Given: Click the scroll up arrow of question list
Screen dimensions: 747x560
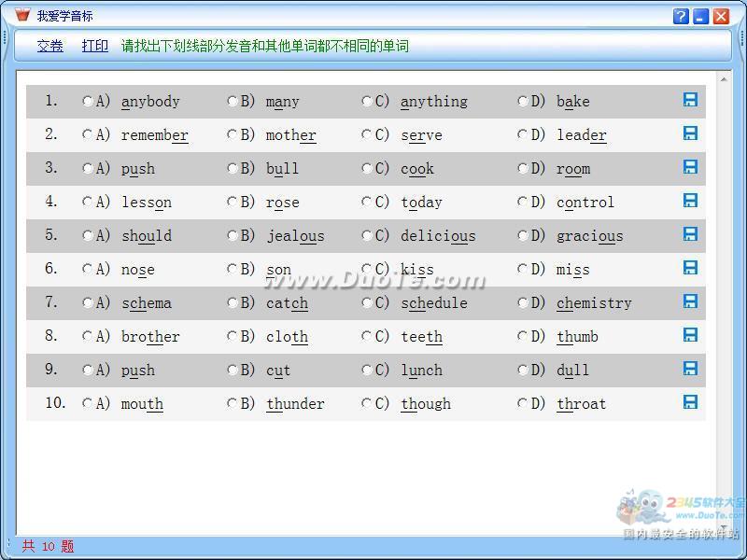Looking at the screenshot, I should (x=724, y=79).
